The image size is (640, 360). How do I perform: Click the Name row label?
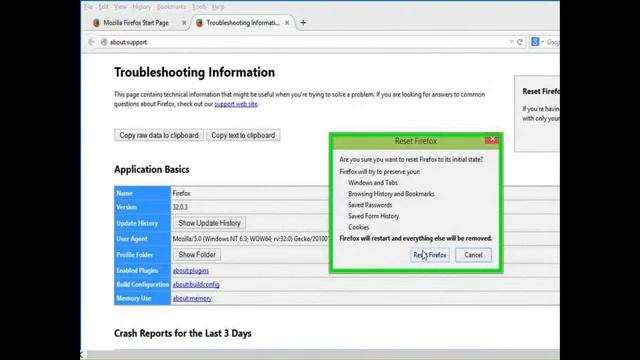pos(124,193)
